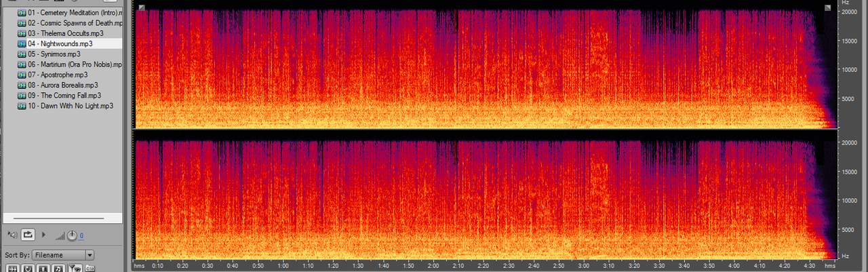
Task: Select 10 - Dawn With No Light.mp3
Action: click(x=70, y=106)
